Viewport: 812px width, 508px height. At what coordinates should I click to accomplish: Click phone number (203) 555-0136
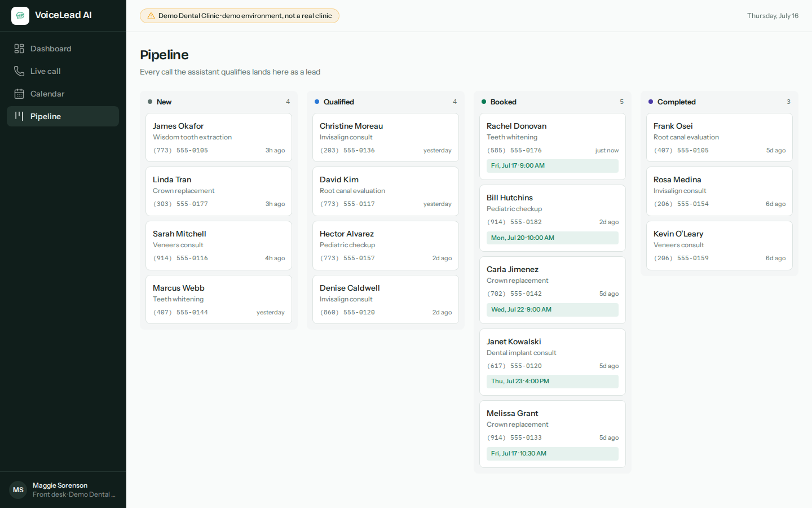coord(347,150)
